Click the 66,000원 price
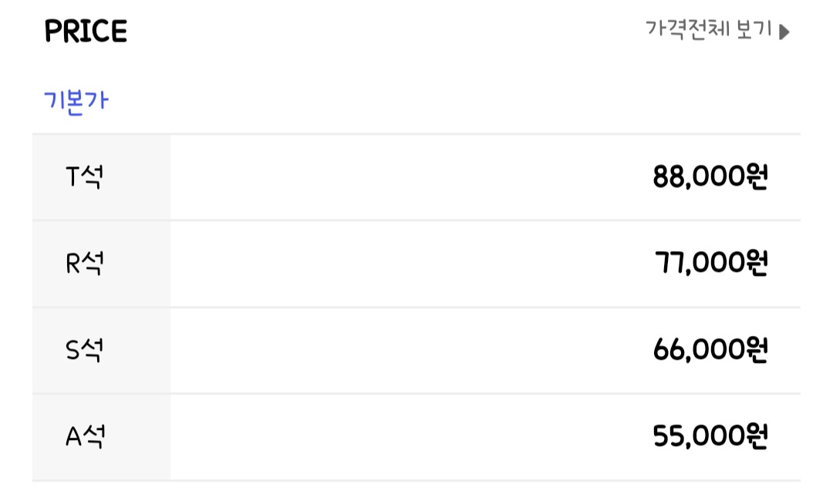The image size is (833, 504). [710, 351]
